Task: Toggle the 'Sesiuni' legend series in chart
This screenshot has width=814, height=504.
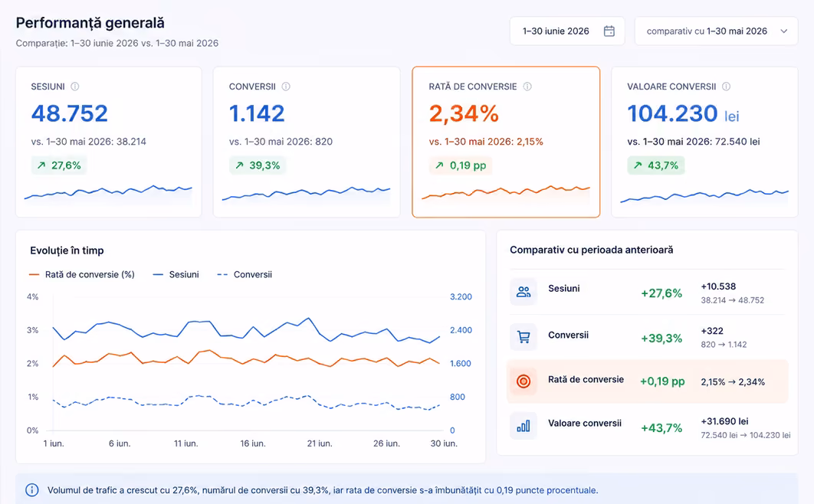Action: click(x=176, y=274)
